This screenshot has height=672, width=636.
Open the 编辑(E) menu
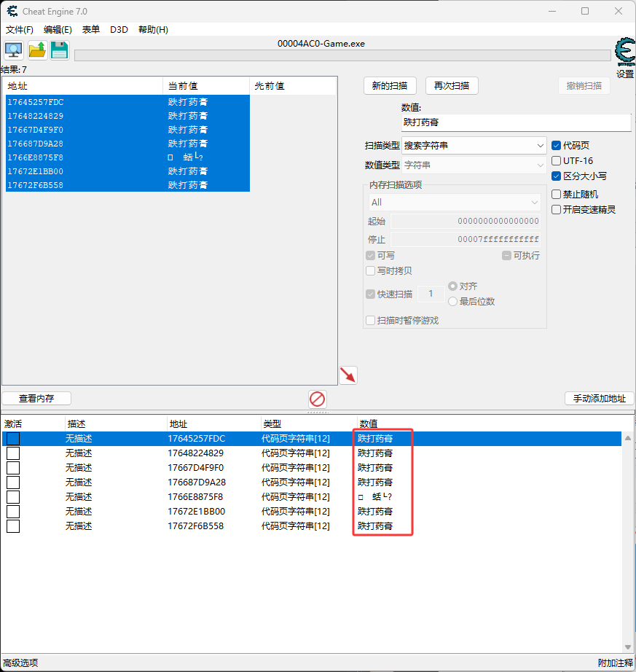(58, 30)
